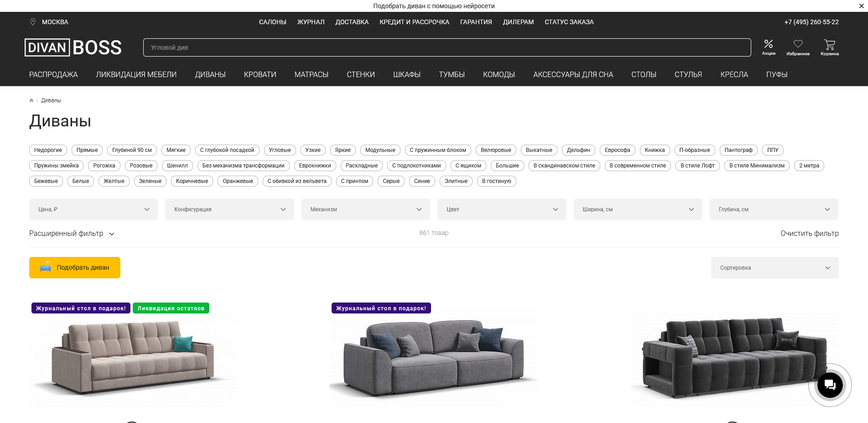Expand the Цена price dropdown
This screenshot has height=423, width=868.
click(x=94, y=209)
